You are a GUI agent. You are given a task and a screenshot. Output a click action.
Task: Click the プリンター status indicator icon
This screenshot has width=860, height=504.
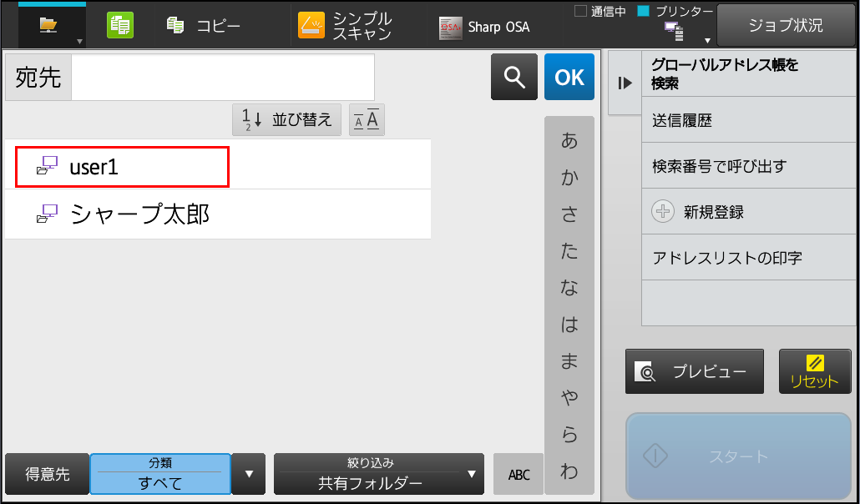644,11
